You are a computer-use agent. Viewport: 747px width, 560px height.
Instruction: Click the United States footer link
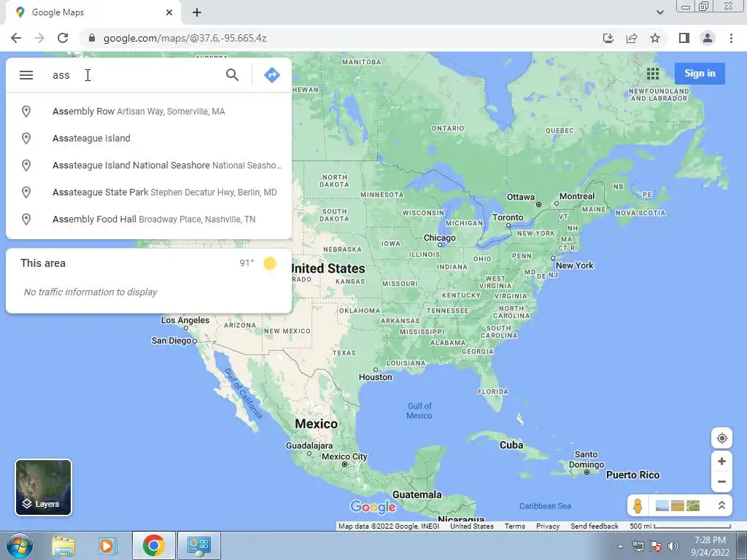tap(472, 526)
